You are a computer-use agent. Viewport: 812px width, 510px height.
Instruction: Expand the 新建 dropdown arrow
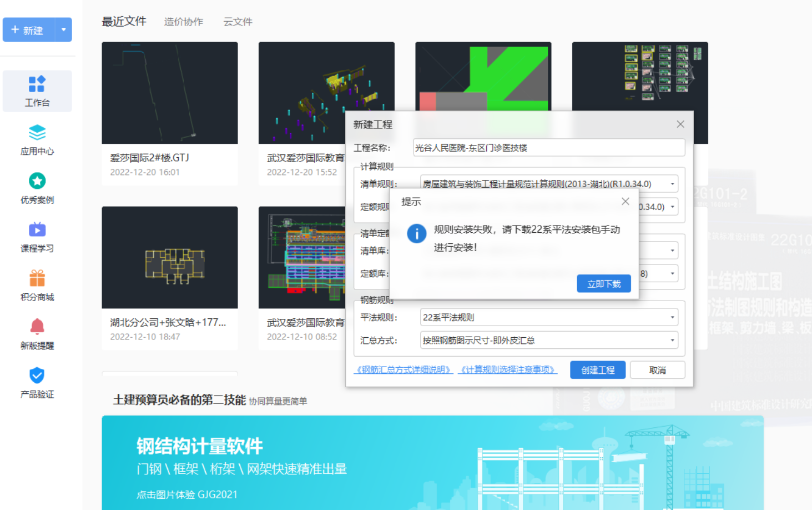coord(64,30)
